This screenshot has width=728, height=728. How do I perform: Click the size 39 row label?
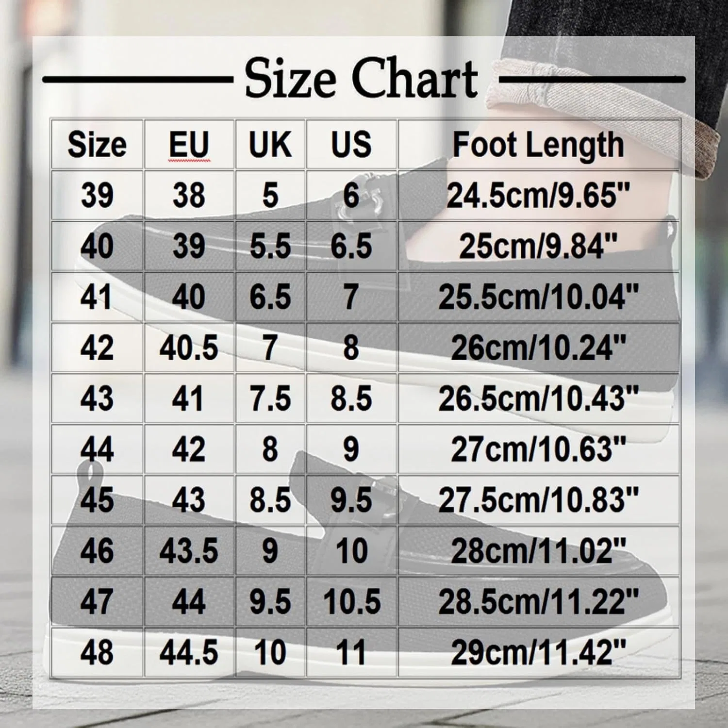(x=97, y=196)
